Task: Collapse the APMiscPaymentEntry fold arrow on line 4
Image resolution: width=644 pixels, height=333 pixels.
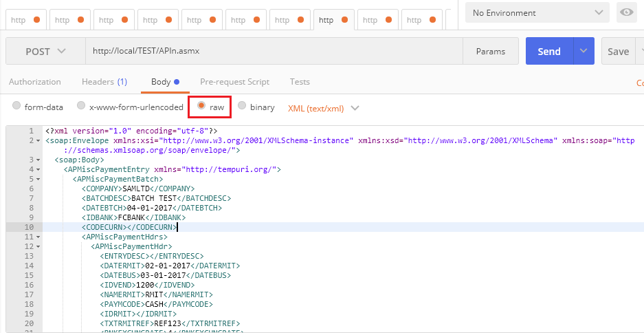Action: (x=38, y=169)
